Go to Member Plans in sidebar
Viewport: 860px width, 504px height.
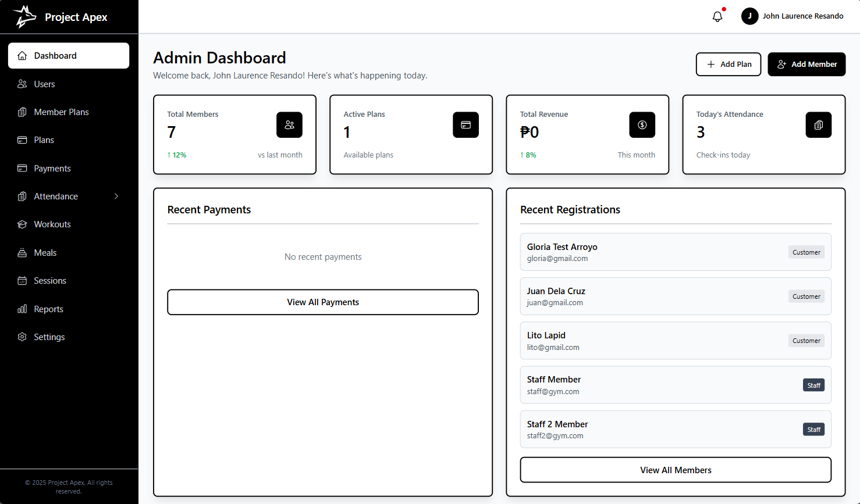tap(61, 112)
